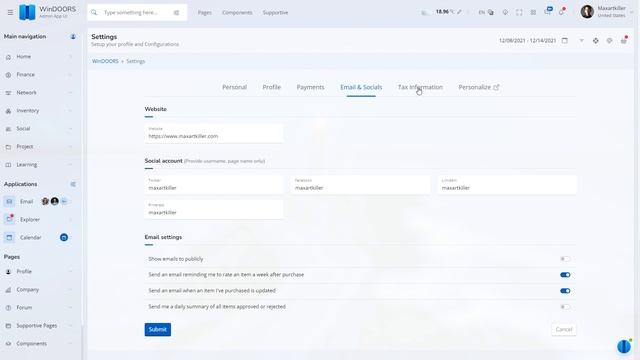640x360 pixels.
Task: Edit the temperature value pencil icon
Action: coord(460,12)
